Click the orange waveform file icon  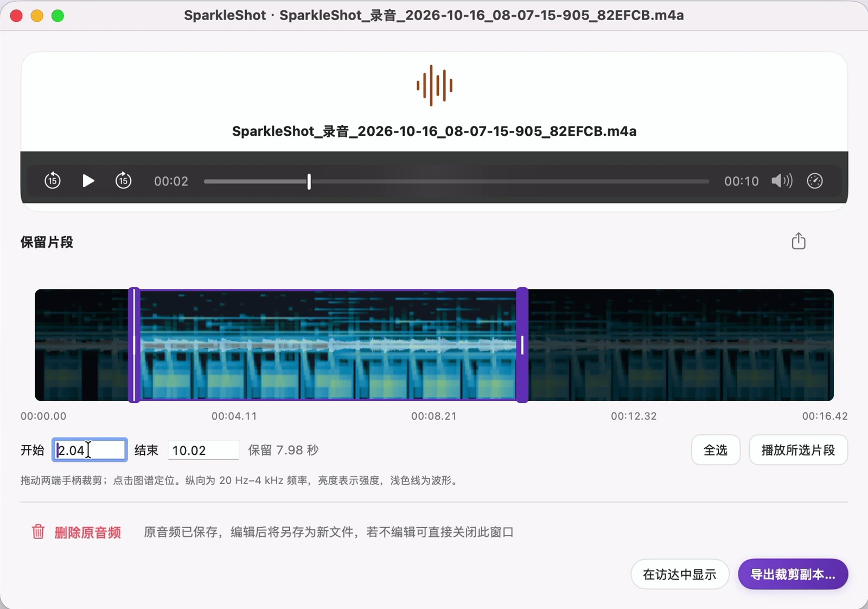pos(435,85)
